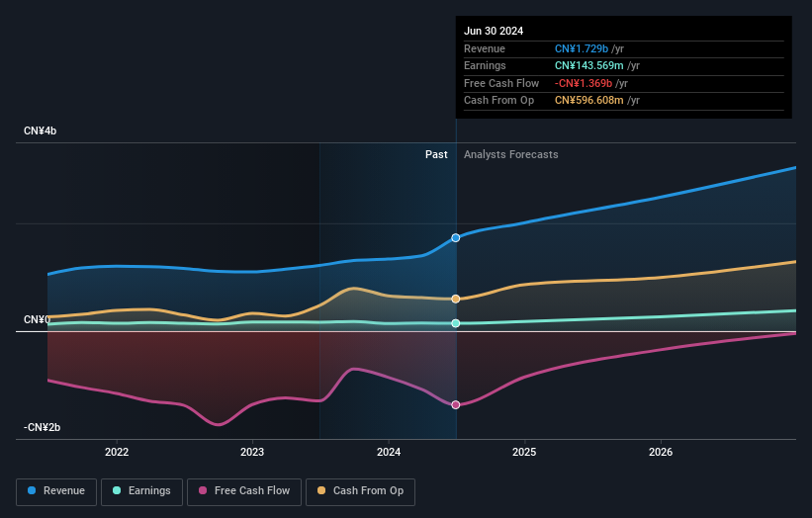Click the Revenue row label in tooltip
The height and width of the screenshot is (518, 812).
(x=485, y=48)
